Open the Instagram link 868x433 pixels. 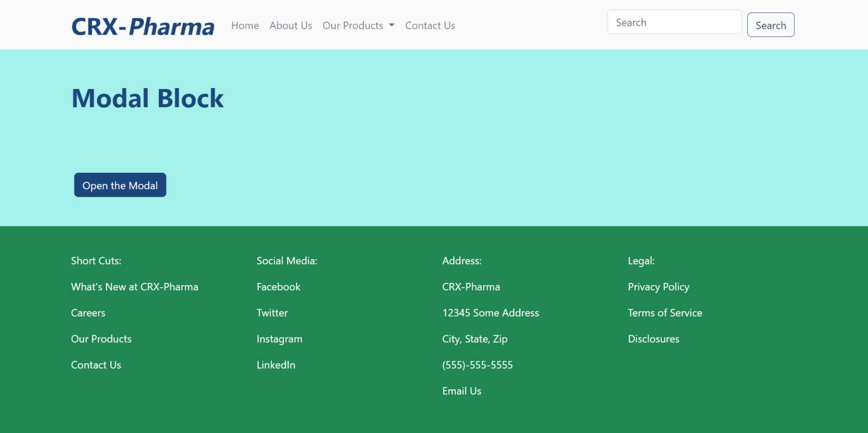coord(279,339)
